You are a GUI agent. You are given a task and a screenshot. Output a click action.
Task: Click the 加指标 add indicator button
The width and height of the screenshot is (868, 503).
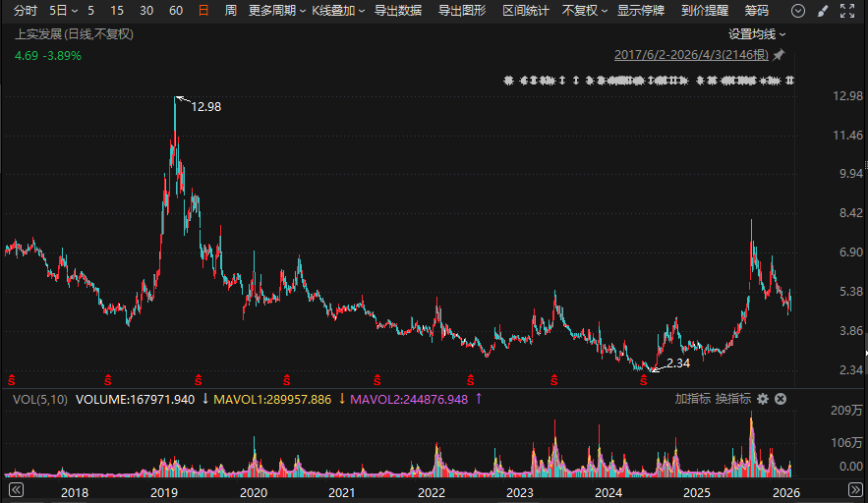pyautogui.click(x=692, y=399)
